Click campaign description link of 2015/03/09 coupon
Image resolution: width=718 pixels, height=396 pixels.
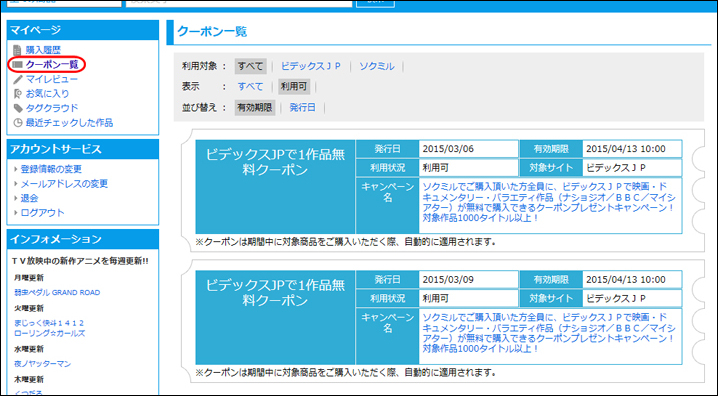pyautogui.click(x=548, y=333)
